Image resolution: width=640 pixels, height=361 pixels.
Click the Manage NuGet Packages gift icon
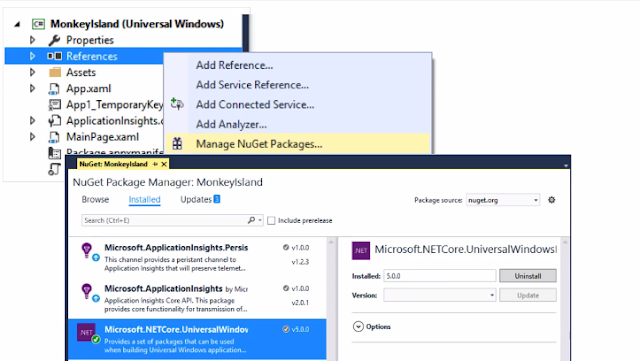pos(177,144)
